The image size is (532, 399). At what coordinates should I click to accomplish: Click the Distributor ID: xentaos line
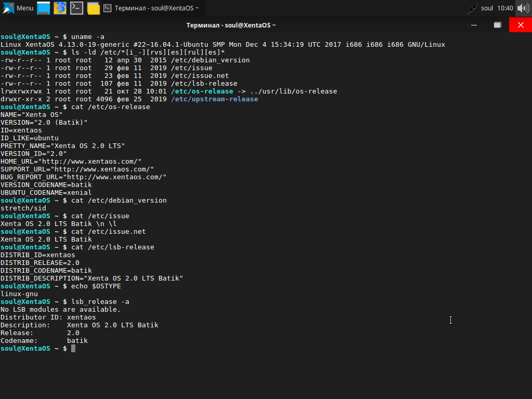tap(48, 317)
